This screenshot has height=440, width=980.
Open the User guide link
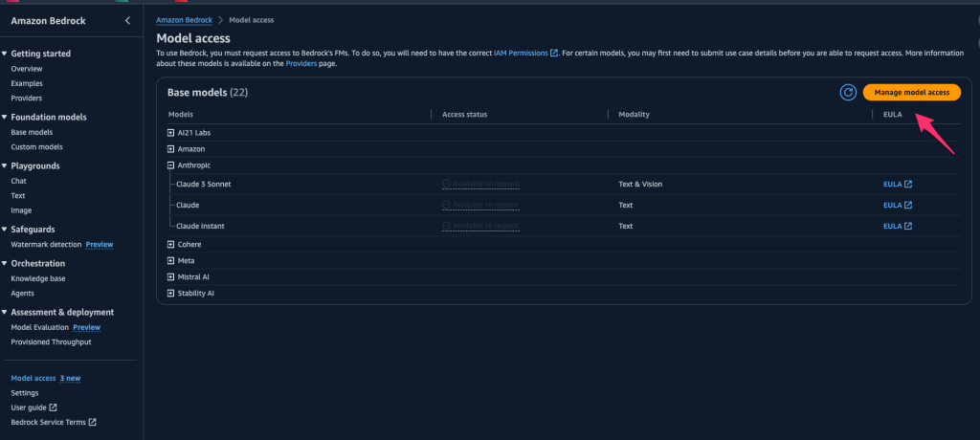pyautogui.click(x=29, y=407)
